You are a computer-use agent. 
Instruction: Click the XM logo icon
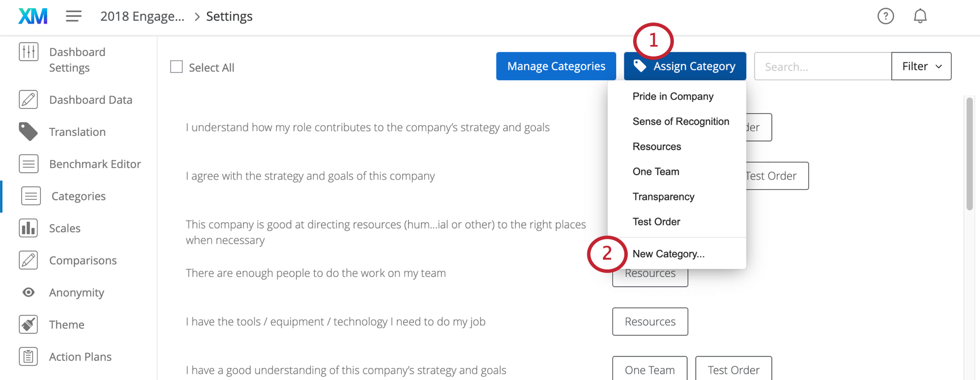click(33, 16)
